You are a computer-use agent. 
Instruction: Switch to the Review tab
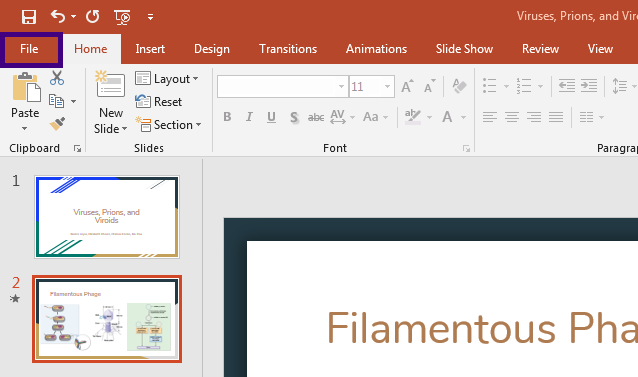[x=540, y=49]
